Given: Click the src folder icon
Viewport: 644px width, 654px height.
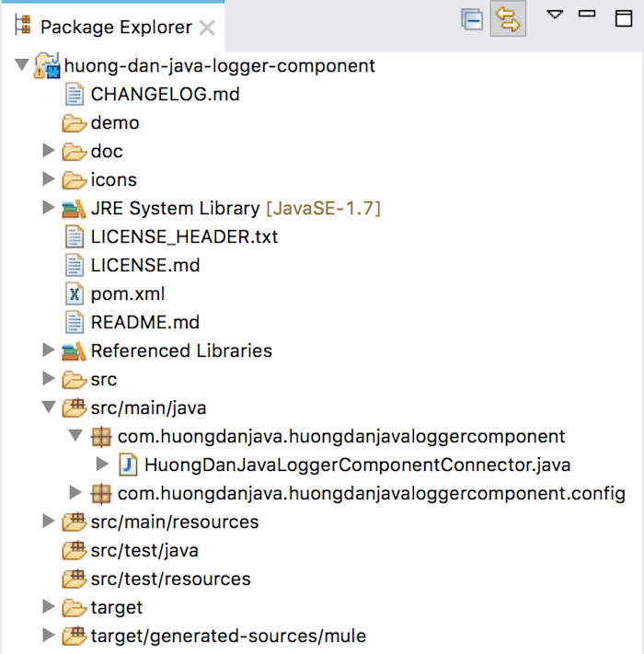Looking at the screenshot, I should tap(74, 380).
